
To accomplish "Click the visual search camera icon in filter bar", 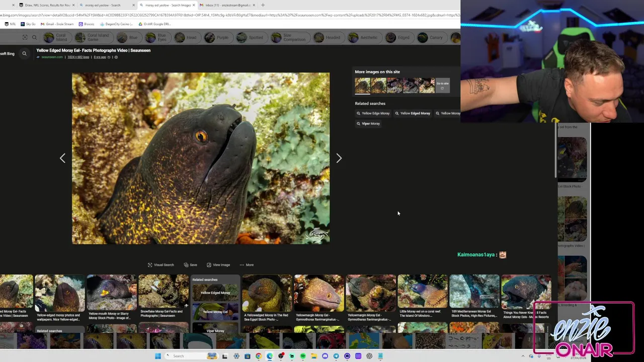I will pos(25,37).
